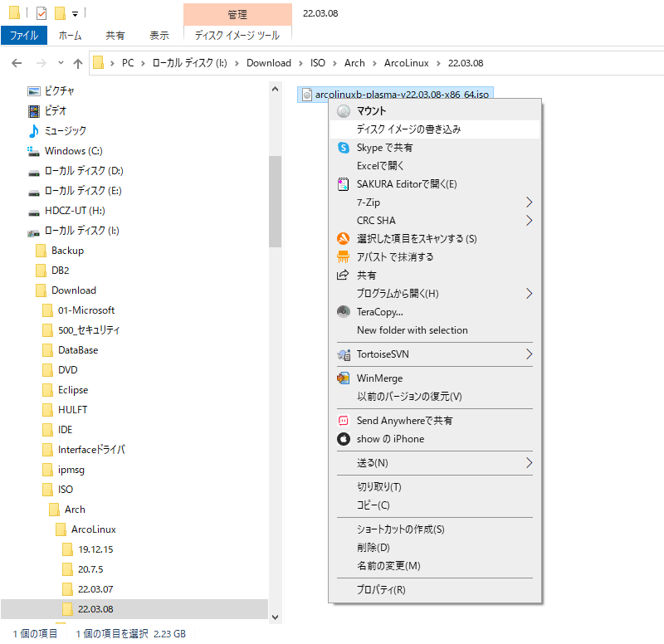Viewport: 664px width, 644px height.
Task: Click the Music note icon in sidebar
Action: click(x=33, y=131)
